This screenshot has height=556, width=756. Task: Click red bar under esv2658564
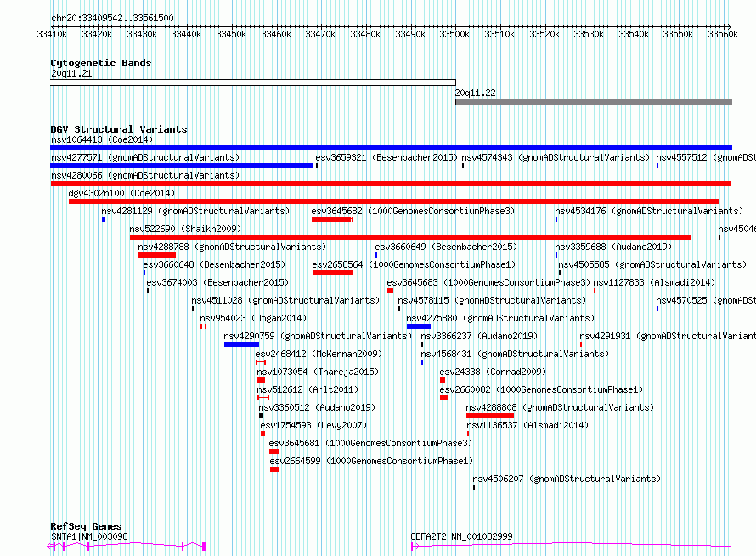(332, 273)
